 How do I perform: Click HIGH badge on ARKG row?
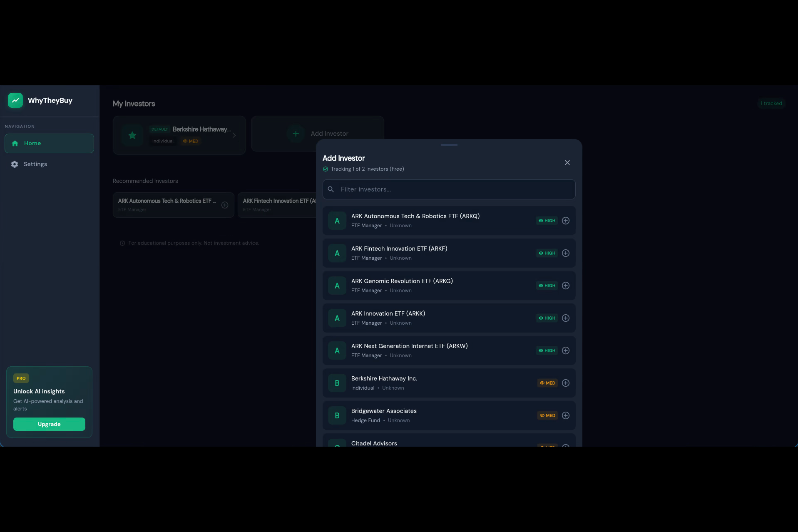[547, 286]
